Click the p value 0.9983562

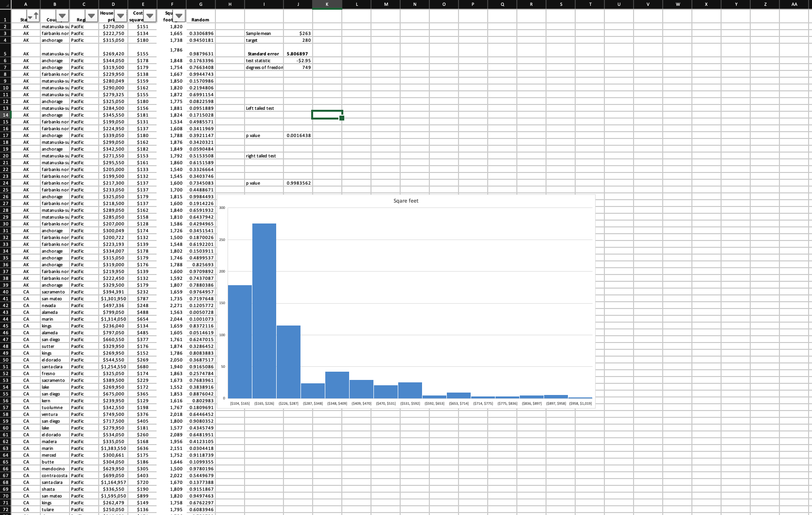tap(298, 183)
